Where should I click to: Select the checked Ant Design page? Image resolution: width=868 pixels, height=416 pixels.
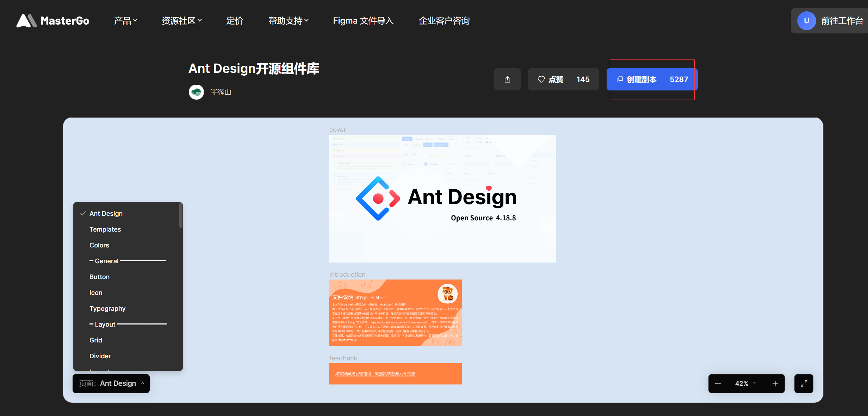pos(106,214)
